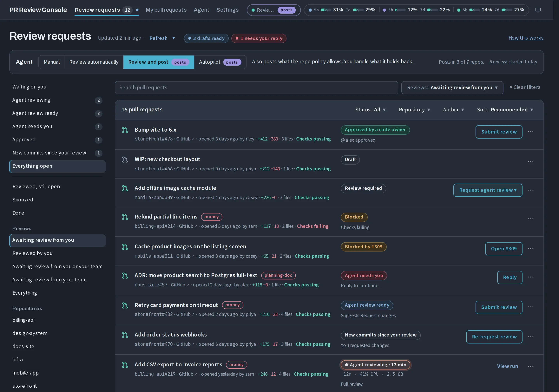Switch agent mode to Manual
The image size is (559, 392).
tap(52, 62)
